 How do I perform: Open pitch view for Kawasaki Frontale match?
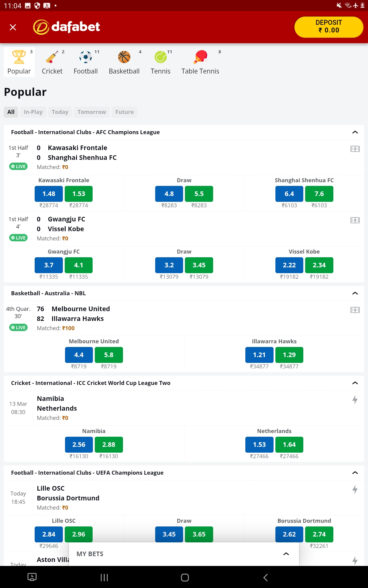[355, 149]
